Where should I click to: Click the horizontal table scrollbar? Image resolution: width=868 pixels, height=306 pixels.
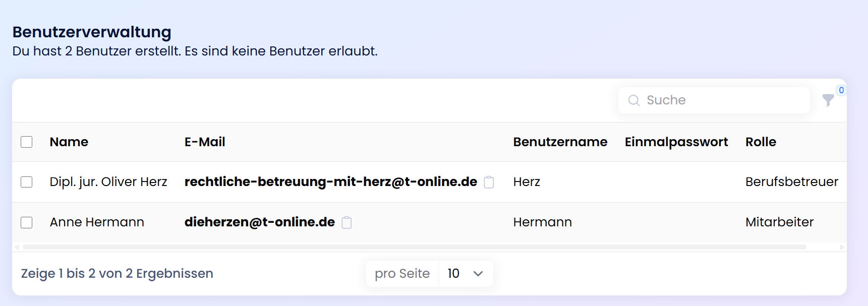pos(414,247)
